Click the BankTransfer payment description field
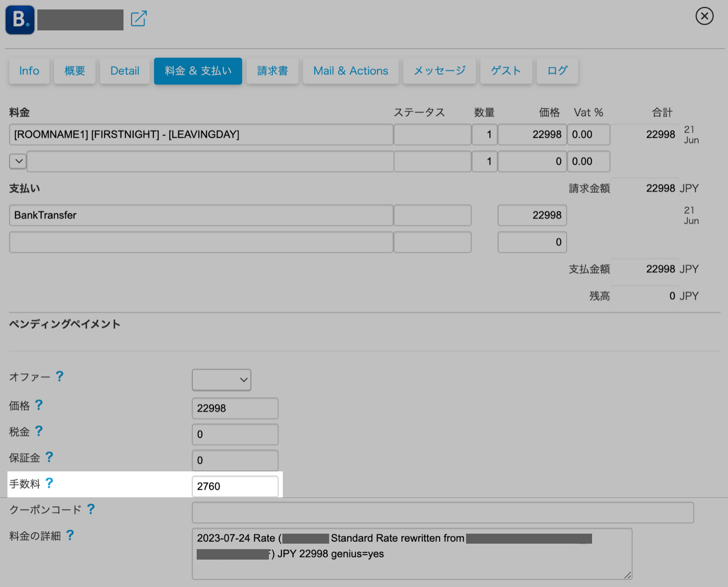The width and height of the screenshot is (728, 587). pyautogui.click(x=201, y=215)
